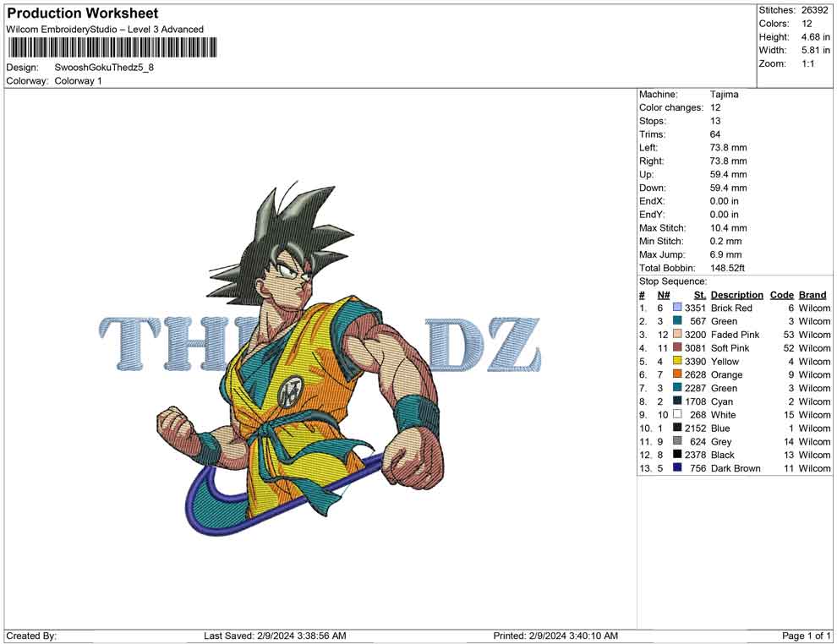Image resolution: width=837 pixels, height=644 pixels.
Task: Click the Min Stitch value 0.2 mm
Action: point(725,241)
